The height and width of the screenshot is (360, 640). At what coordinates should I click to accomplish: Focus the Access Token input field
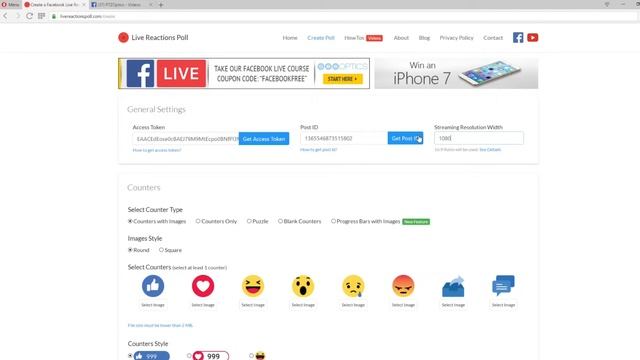point(186,139)
